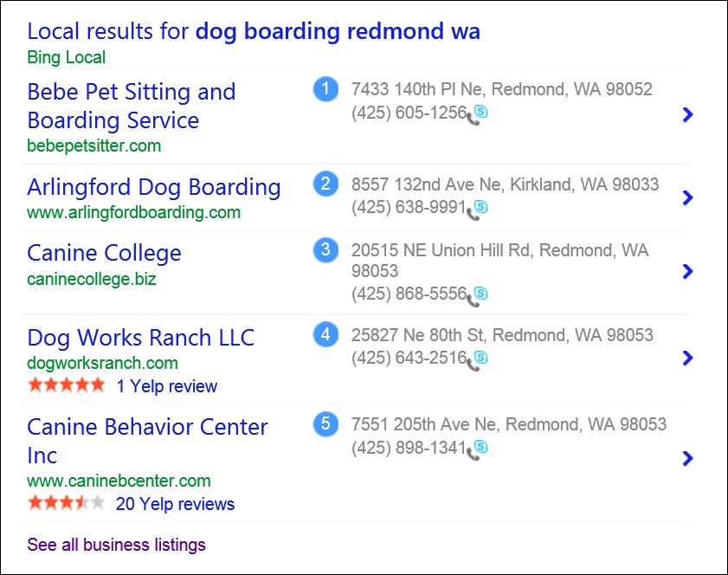View 20 Yelp reviews link
Image resolution: width=728 pixels, height=575 pixels.
pyautogui.click(x=175, y=504)
